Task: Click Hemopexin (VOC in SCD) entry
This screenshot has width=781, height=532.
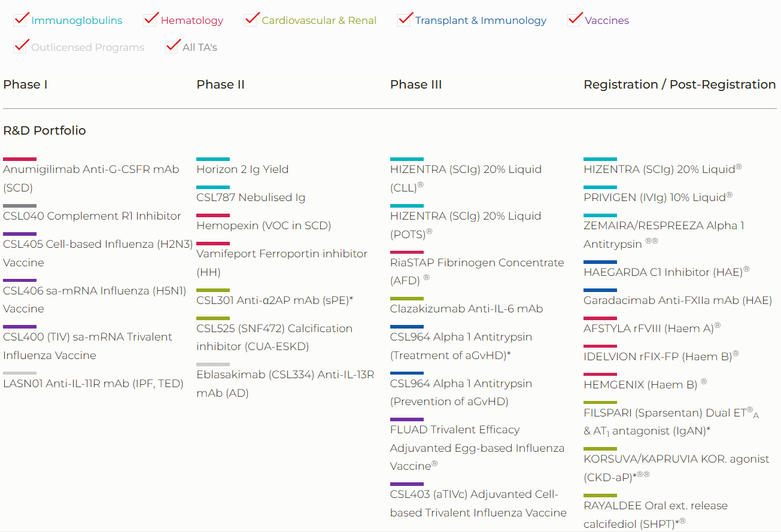Action: tap(263, 226)
